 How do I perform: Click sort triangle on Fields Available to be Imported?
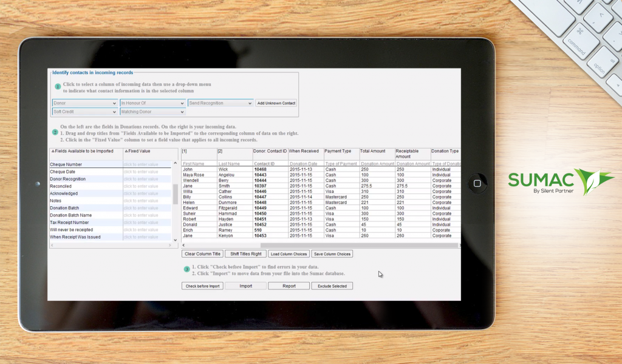pyautogui.click(x=53, y=151)
